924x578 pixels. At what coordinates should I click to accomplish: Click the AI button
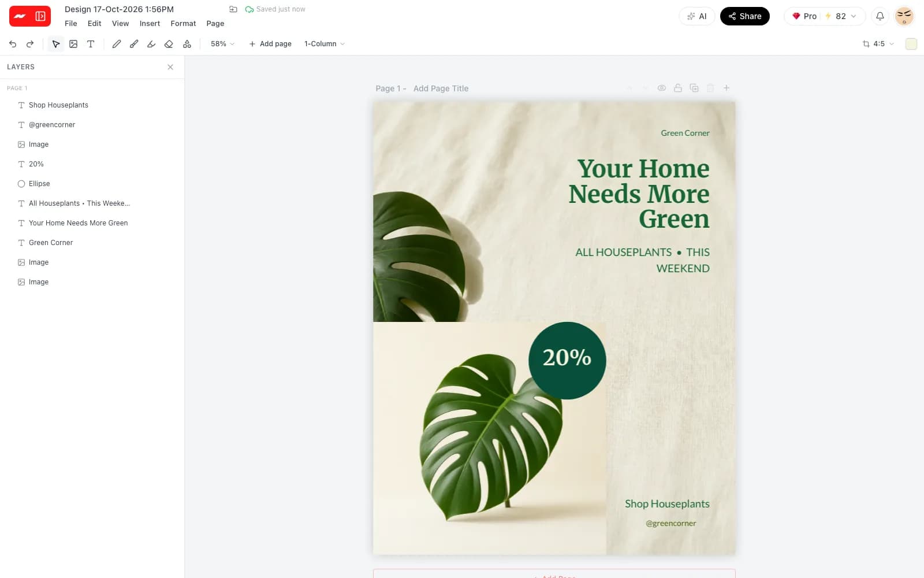click(697, 16)
